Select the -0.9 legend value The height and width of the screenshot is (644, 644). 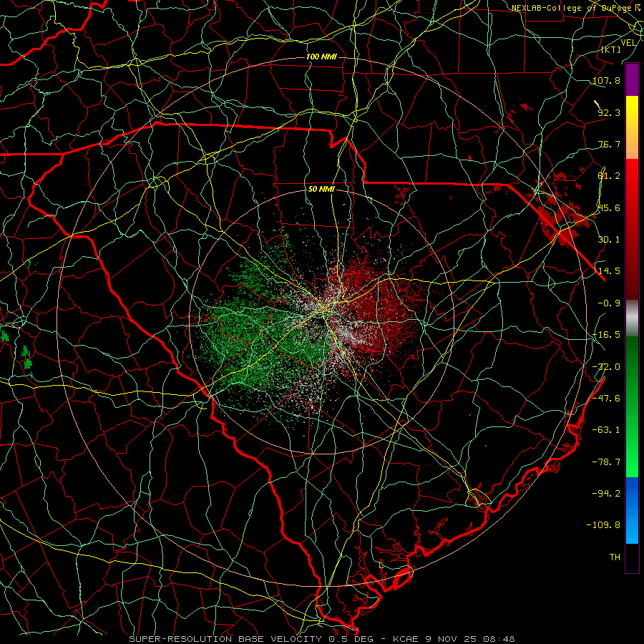tap(609, 303)
